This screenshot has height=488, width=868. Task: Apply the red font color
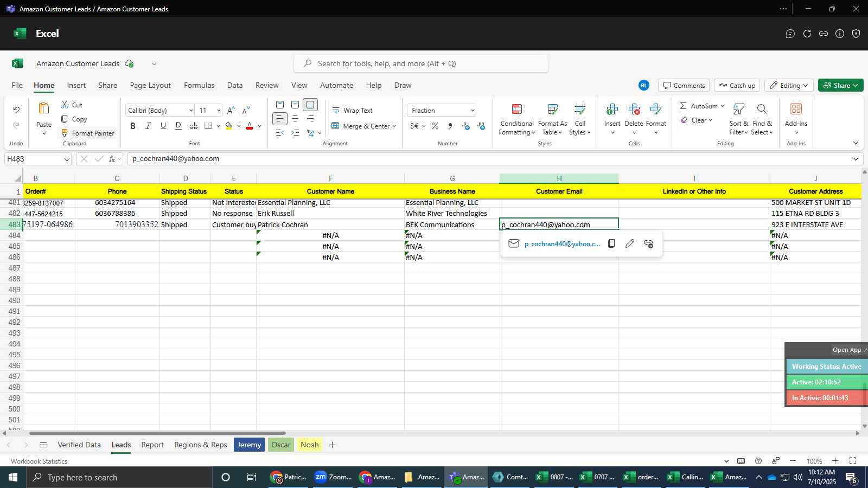(250, 126)
